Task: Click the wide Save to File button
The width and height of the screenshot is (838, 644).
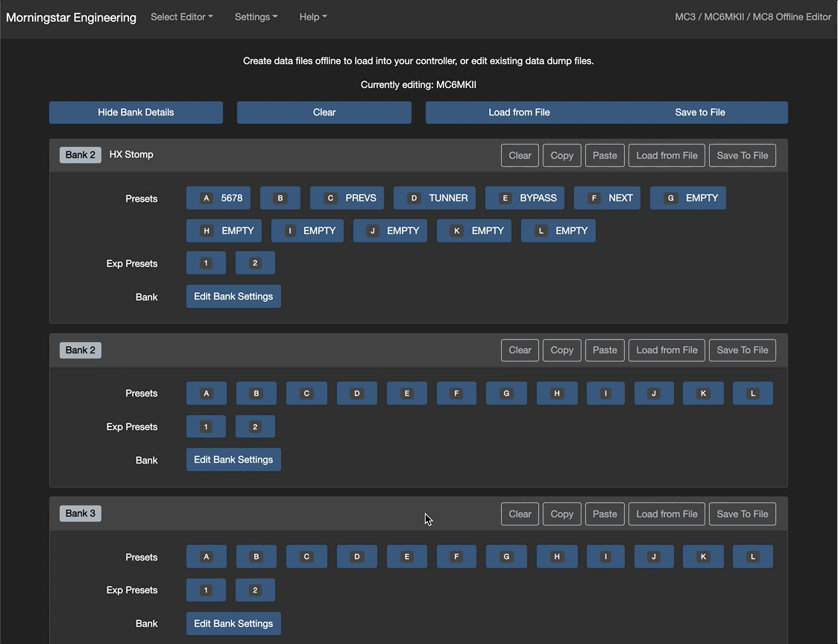Action: [699, 113]
